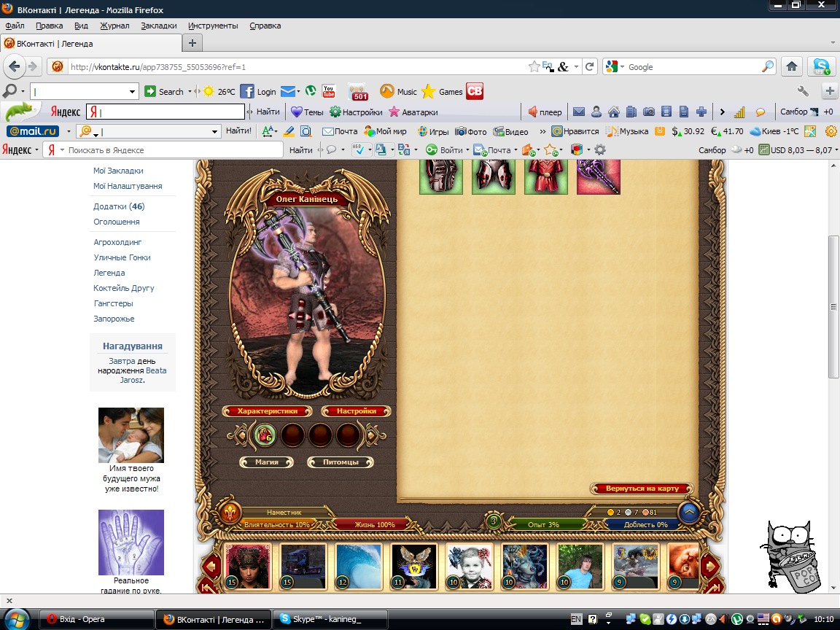Open the toolbar wrench options icon
The height and width of the screenshot is (630, 840).
(x=803, y=92)
